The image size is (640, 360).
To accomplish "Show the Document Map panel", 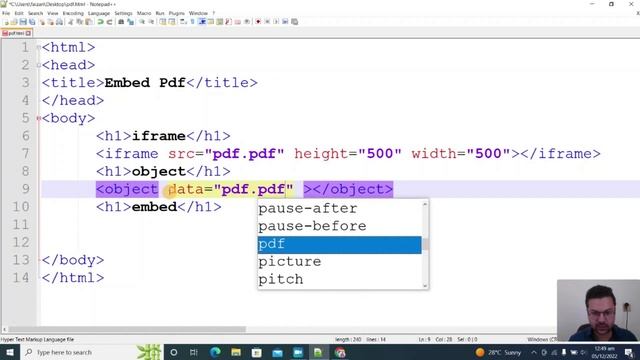I will click(x=220, y=22).
